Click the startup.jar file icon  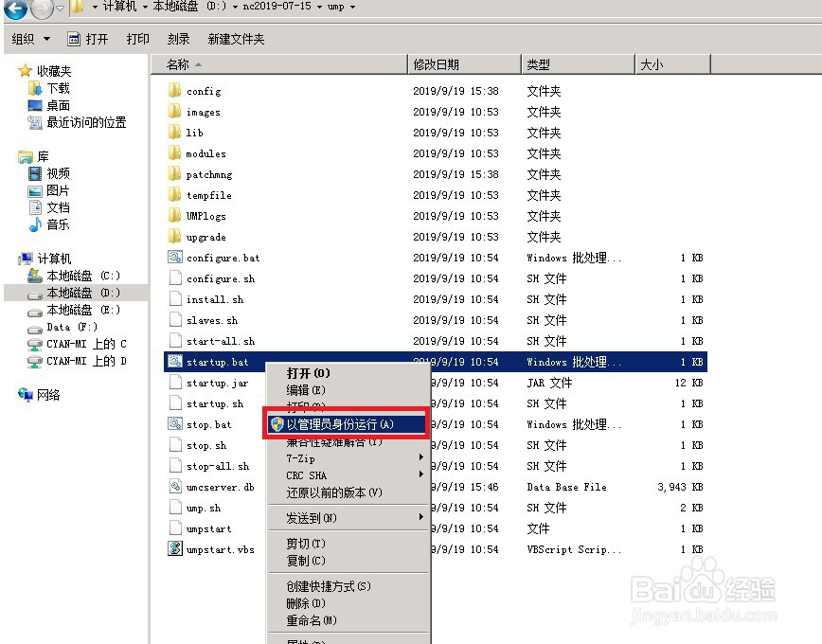coord(176,383)
